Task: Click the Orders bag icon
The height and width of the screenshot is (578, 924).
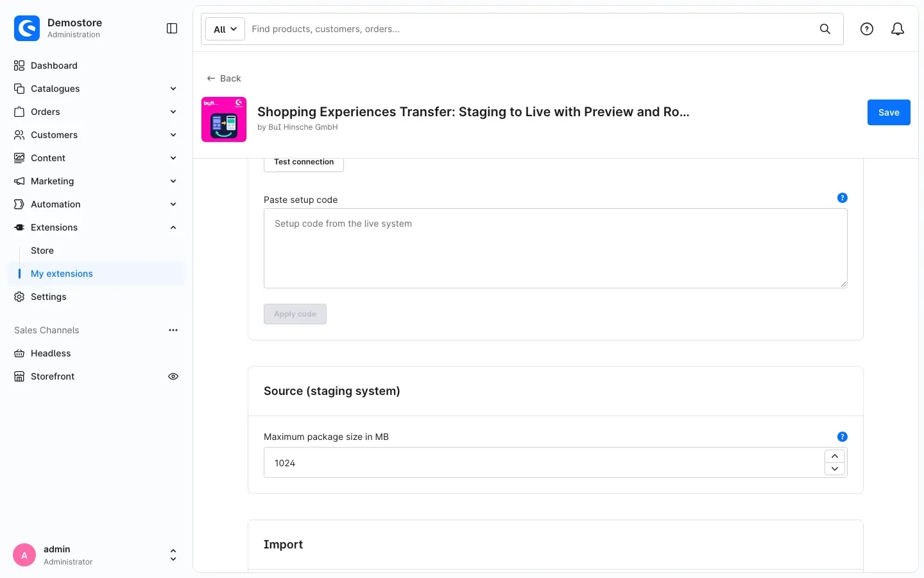Action: coord(19,112)
